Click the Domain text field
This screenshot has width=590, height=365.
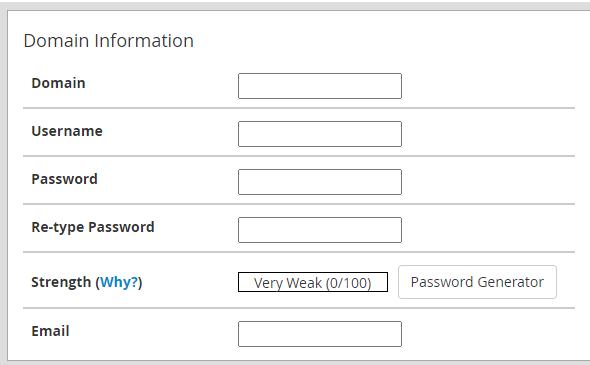[x=320, y=86]
